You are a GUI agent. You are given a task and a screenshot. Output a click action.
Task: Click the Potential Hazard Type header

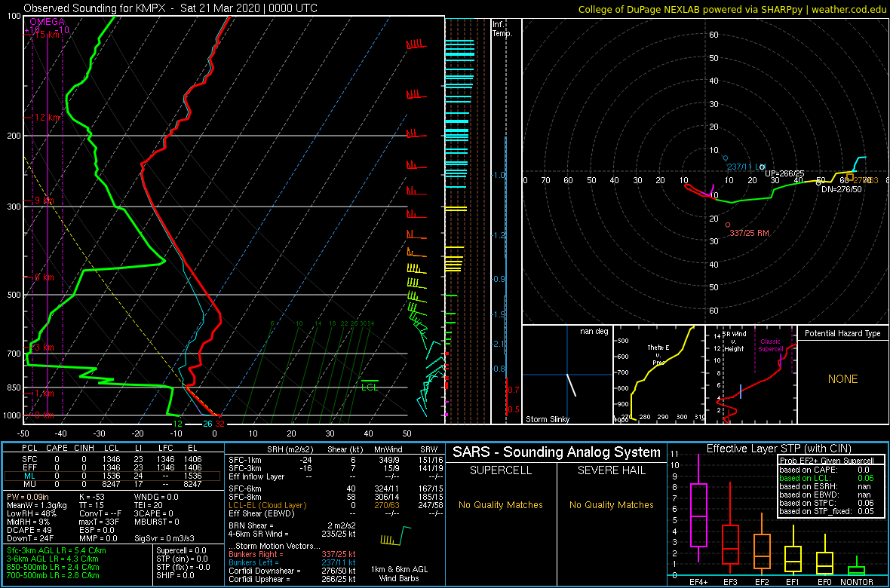[842, 333]
